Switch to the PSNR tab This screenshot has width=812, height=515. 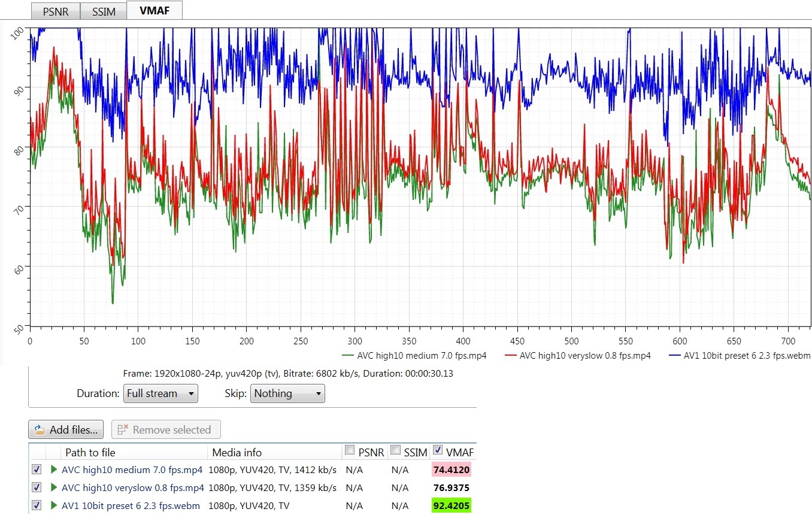(54, 11)
